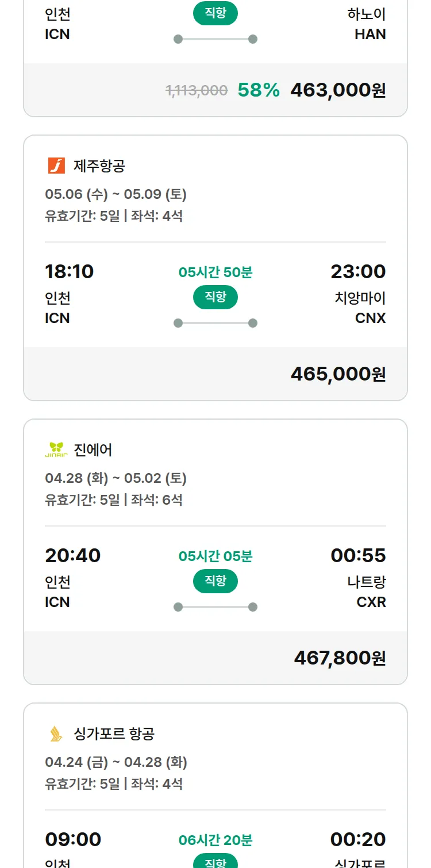Click the 직항 badge on Chiang Mai flight
Screen dimensions: 431x868
(215, 297)
